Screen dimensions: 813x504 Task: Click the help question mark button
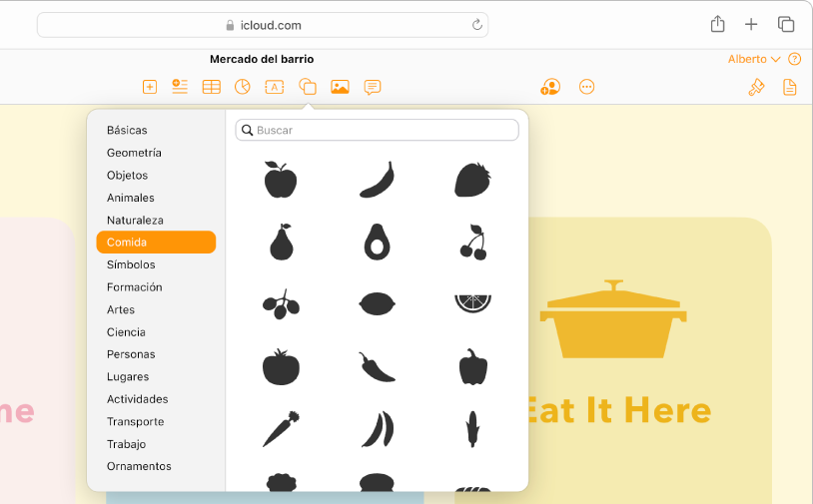(794, 59)
